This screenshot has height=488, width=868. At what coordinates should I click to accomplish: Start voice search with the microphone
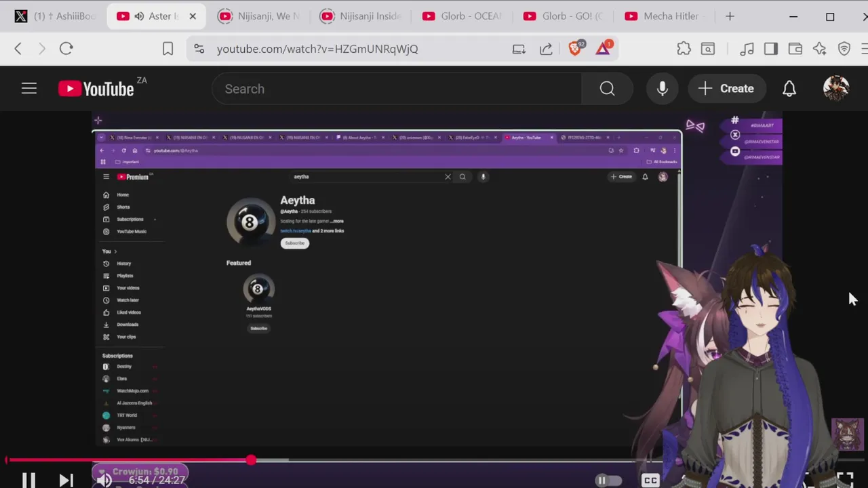(x=663, y=89)
